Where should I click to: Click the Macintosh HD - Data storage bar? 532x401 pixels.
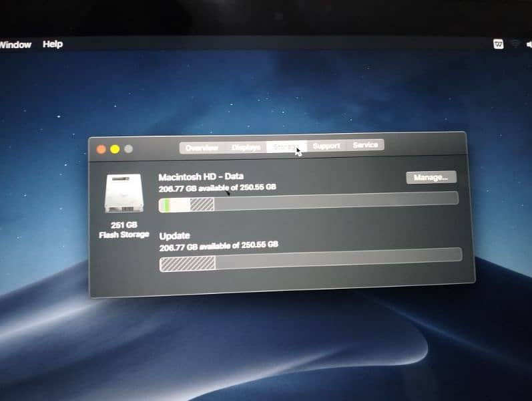pos(308,202)
